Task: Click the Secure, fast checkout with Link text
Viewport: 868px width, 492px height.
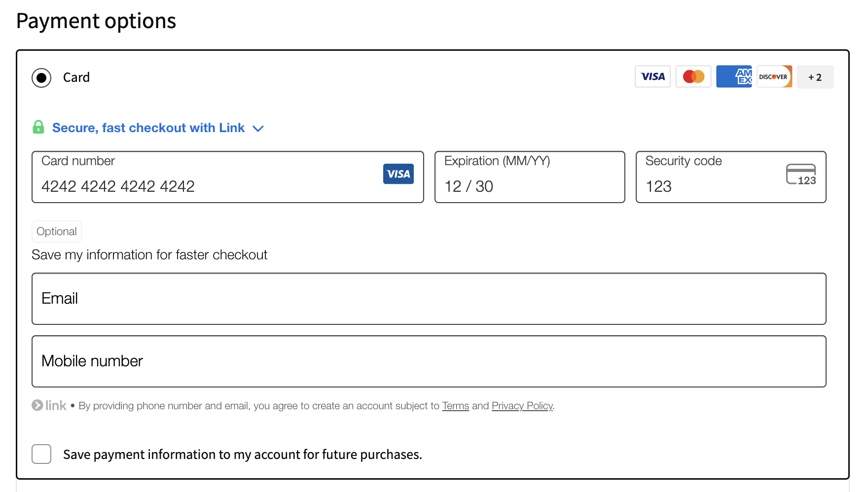Action: tap(148, 128)
